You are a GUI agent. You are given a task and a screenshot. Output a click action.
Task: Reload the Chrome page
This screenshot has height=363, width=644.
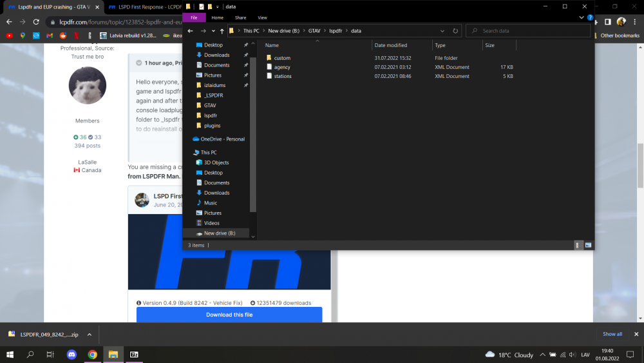(36, 22)
